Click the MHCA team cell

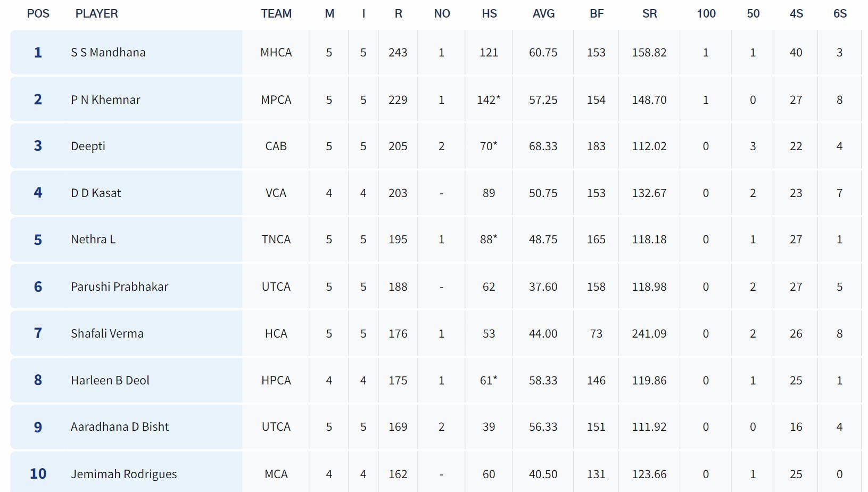click(x=276, y=52)
